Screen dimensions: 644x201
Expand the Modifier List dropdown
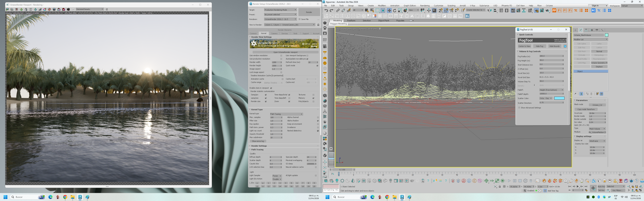(591, 40)
